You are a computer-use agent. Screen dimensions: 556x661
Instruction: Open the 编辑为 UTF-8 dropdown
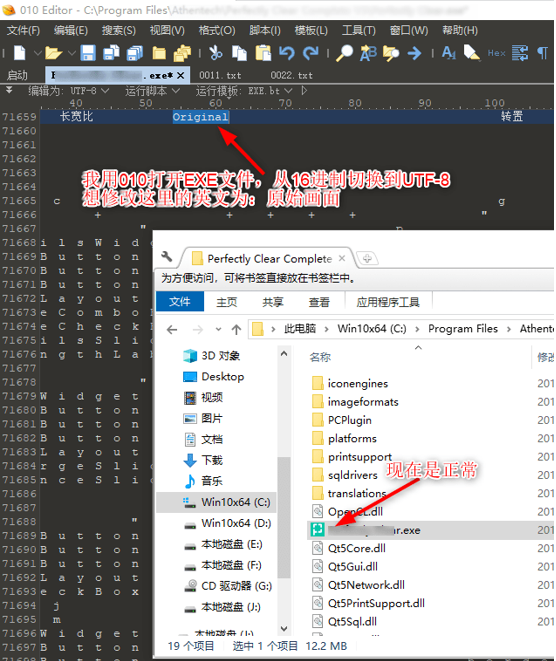coord(69,91)
